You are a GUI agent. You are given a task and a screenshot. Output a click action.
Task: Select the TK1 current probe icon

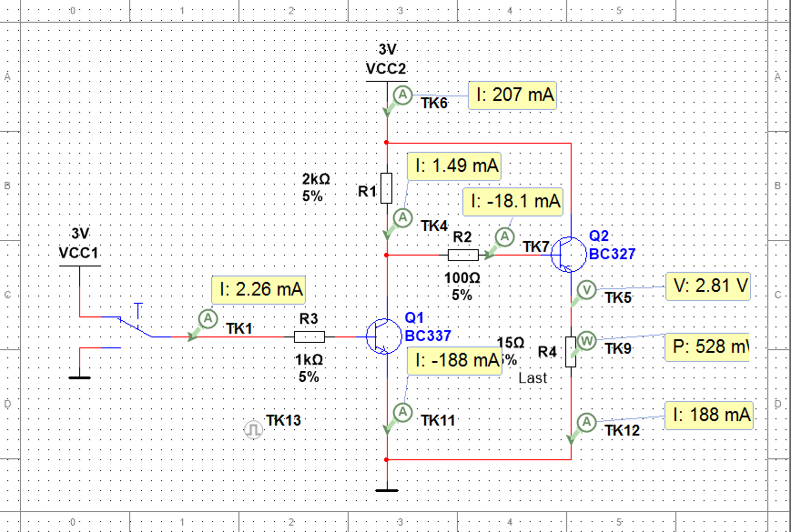pyautogui.click(x=208, y=318)
